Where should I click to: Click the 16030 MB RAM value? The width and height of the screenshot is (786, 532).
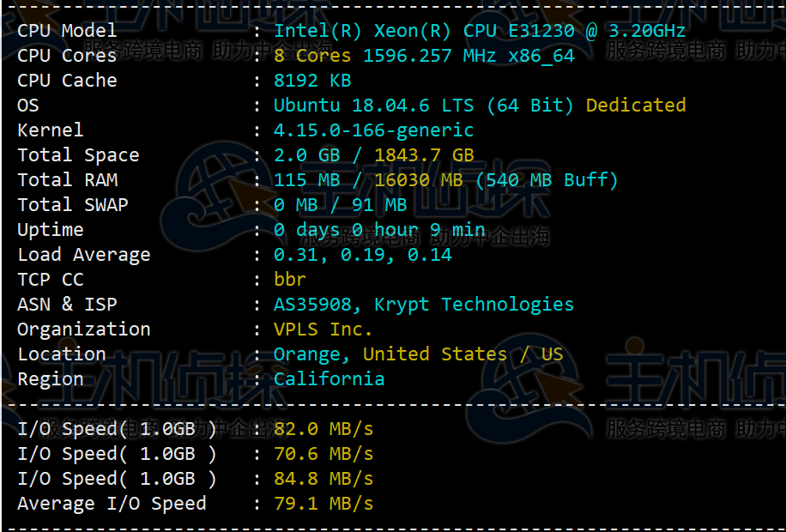point(418,180)
